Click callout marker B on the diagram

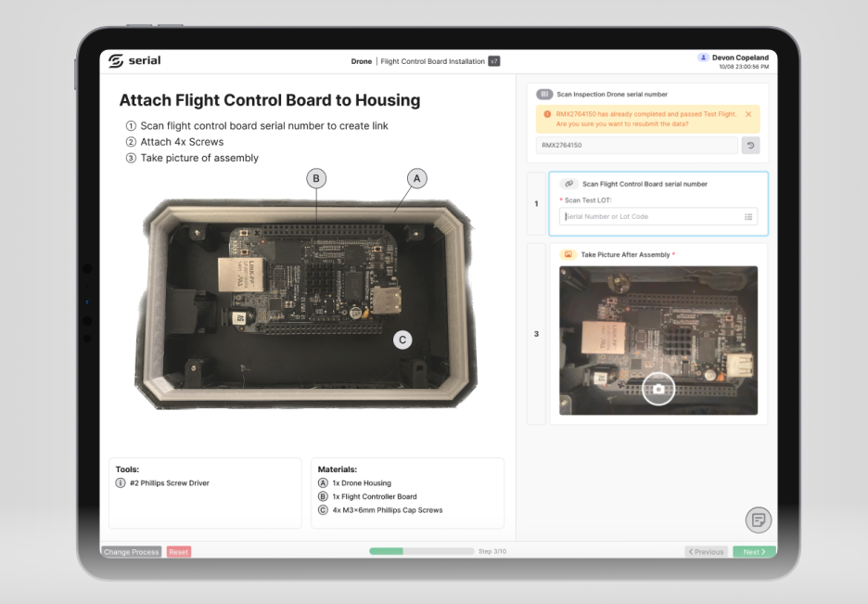click(x=316, y=178)
